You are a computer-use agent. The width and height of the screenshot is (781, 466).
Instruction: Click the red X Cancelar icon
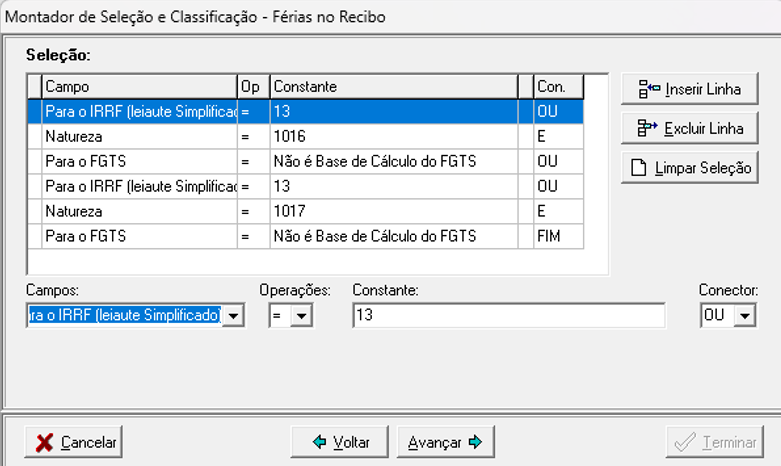coord(45,442)
